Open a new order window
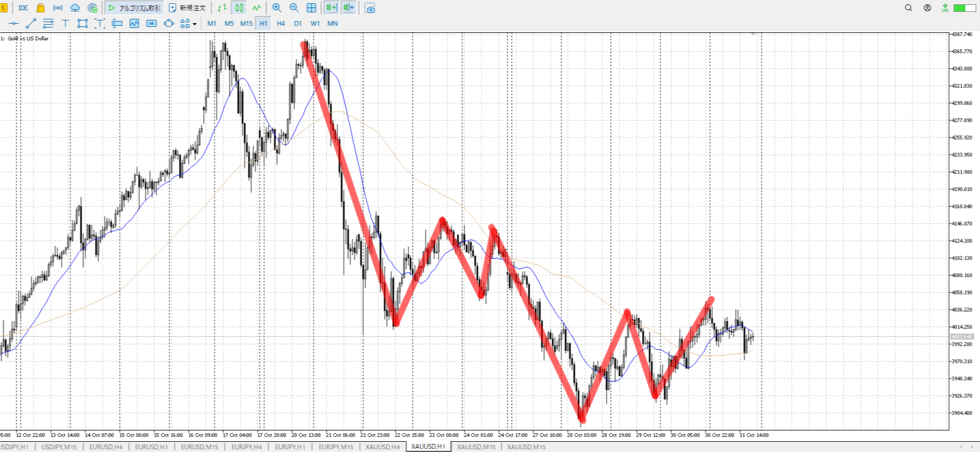This screenshot has width=980, height=452. pos(187,8)
